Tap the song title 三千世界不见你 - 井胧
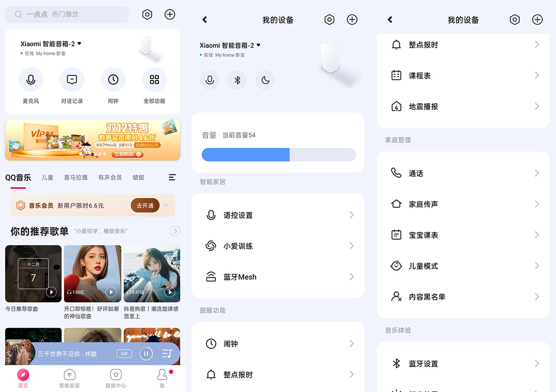This screenshot has width=556, height=392. click(x=67, y=354)
